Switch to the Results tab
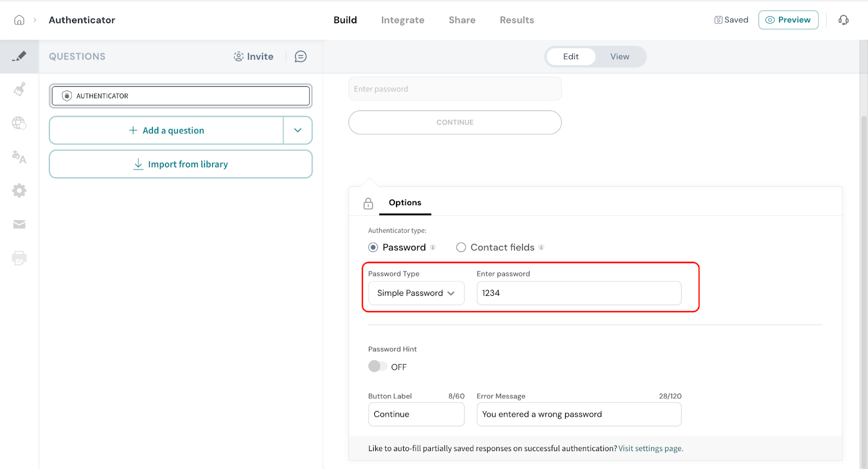The image size is (868, 469). coord(516,20)
